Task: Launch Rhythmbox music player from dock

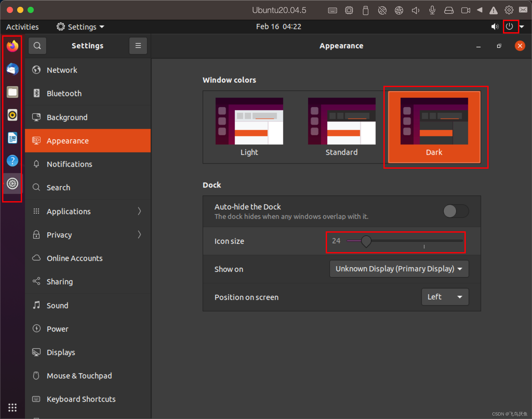Action: pos(12,115)
